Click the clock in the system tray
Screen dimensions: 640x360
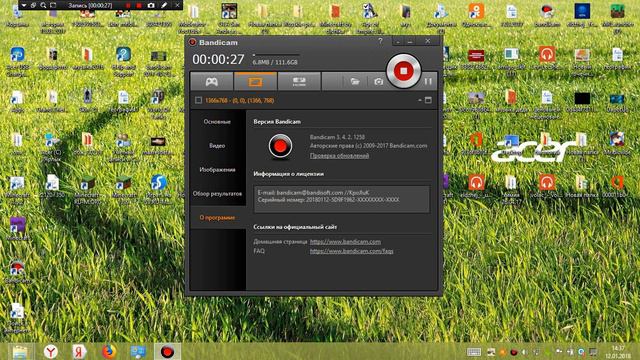tap(618, 352)
